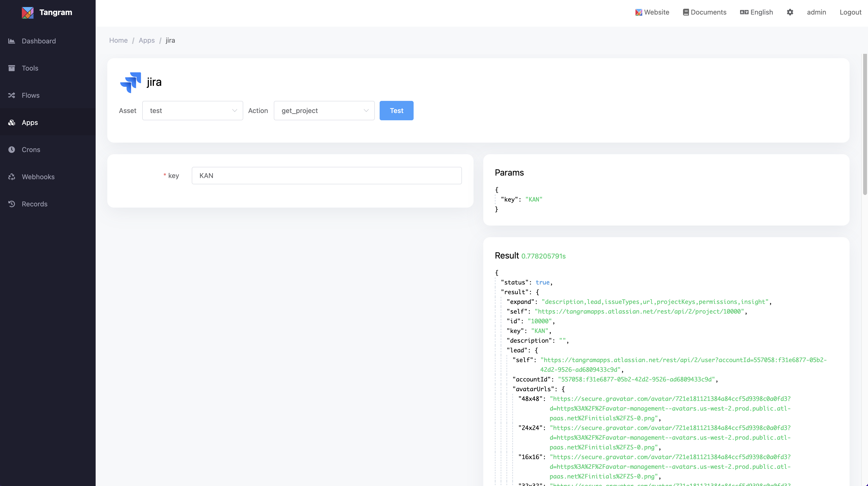Click the Dashboard chart icon
868x486 pixels.
[12, 41]
